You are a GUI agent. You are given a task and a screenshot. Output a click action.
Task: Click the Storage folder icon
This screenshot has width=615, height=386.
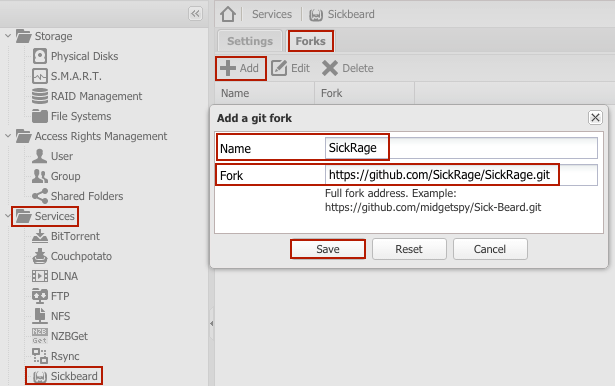[x=24, y=36]
